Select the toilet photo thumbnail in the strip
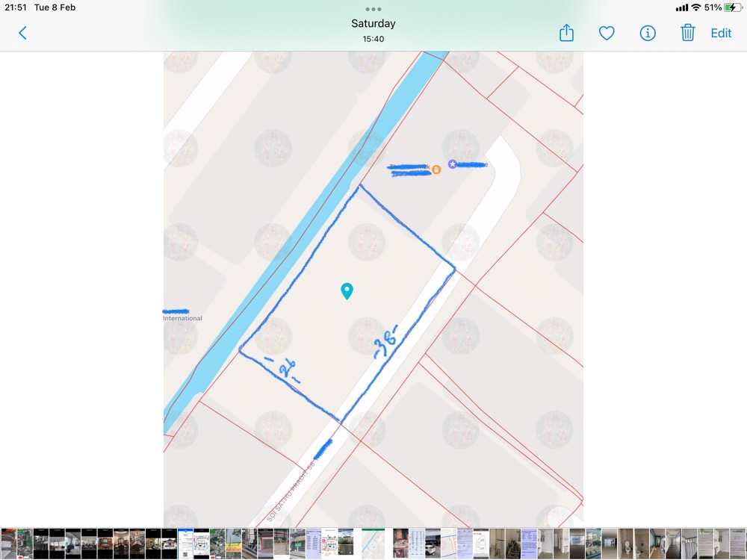Viewport: 747px width, 560px height. [x=626, y=544]
